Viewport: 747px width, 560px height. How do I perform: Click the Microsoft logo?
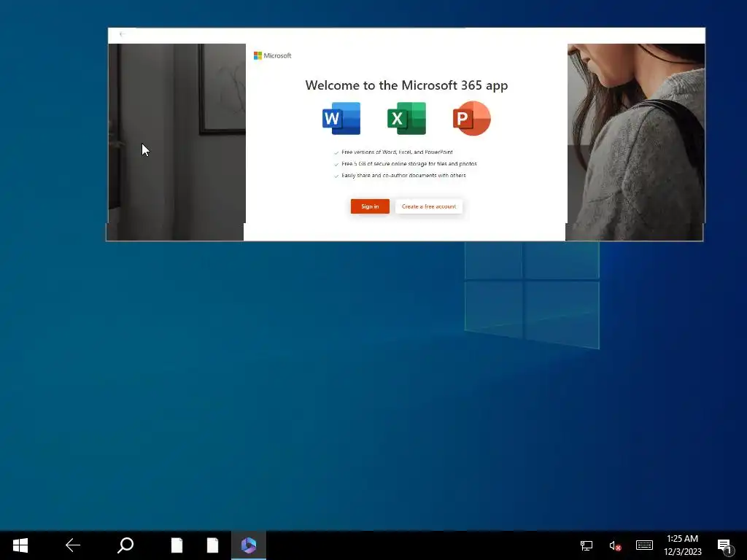click(x=273, y=55)
